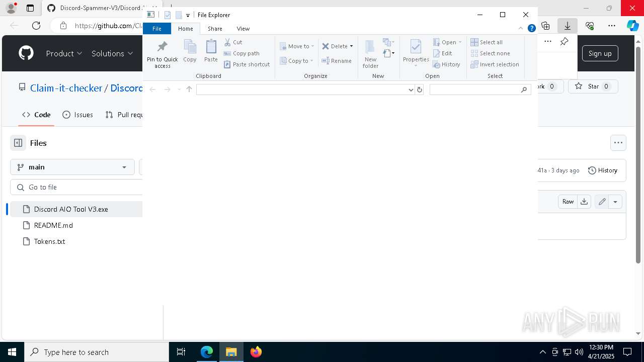Image resolution: width=644 pixels, height=362 pixels.
Task: Open the Quick Access Toolbar customize dropdown
Action: 188,15
